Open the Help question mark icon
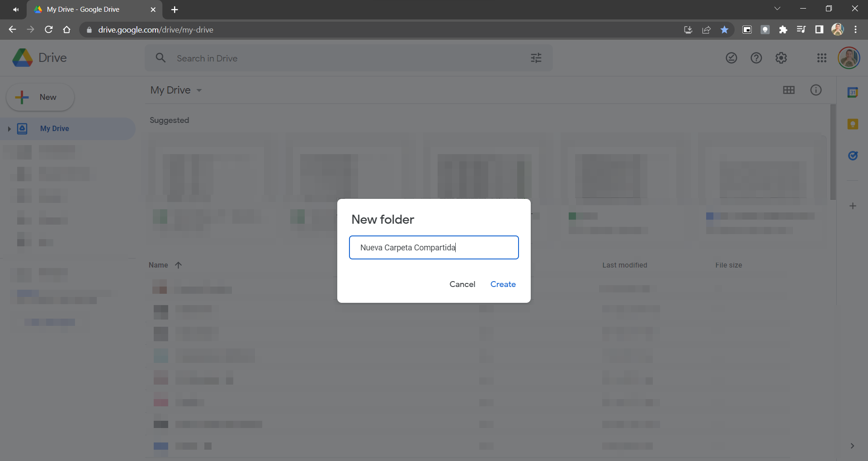 click(x=756, y=58)
